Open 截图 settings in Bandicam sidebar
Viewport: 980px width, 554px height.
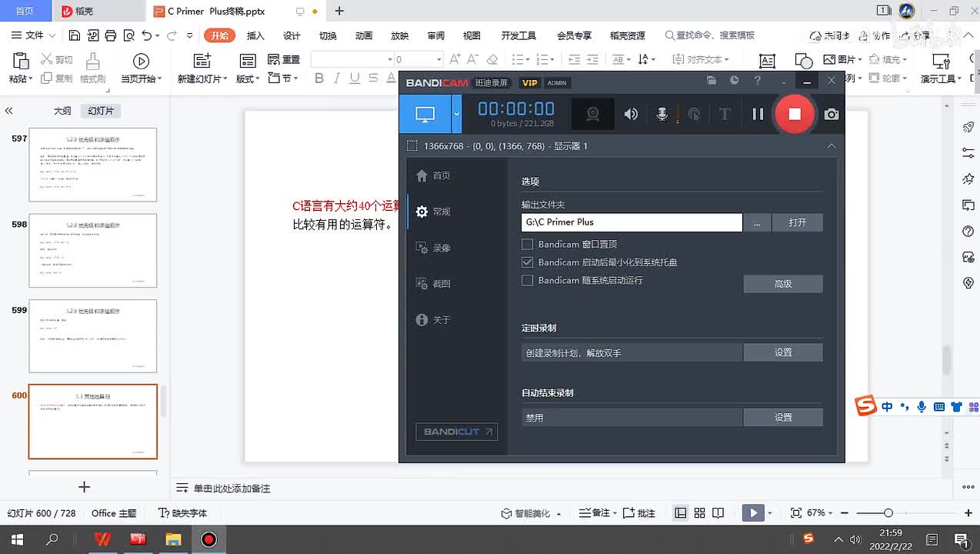[433, 284]
